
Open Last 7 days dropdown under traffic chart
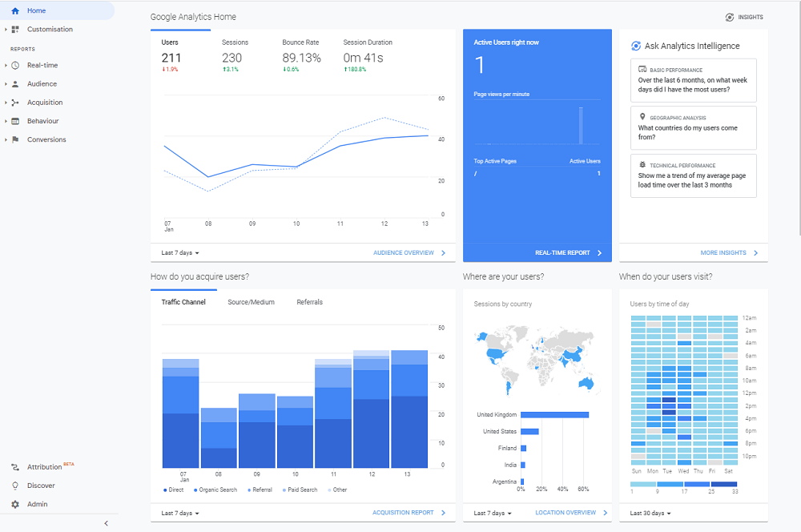point(180,513)
